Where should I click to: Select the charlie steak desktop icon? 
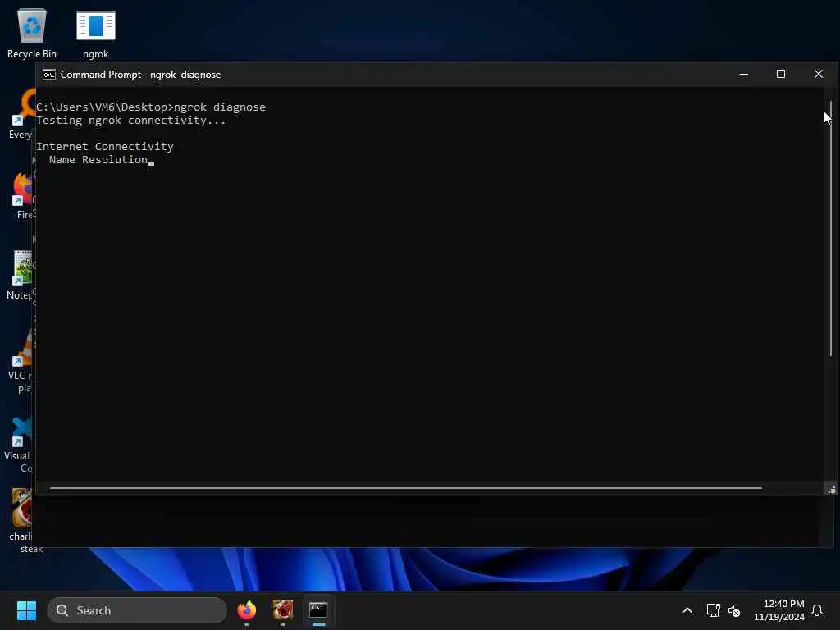[x=21, y=521]
